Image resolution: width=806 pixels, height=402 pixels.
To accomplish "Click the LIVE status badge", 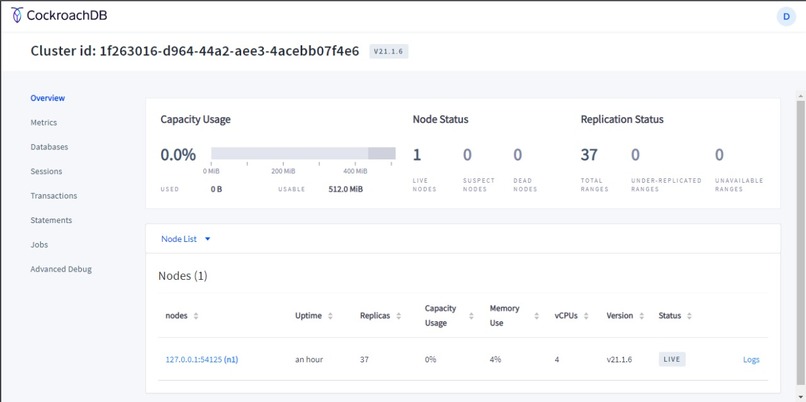I will [672, 359].
